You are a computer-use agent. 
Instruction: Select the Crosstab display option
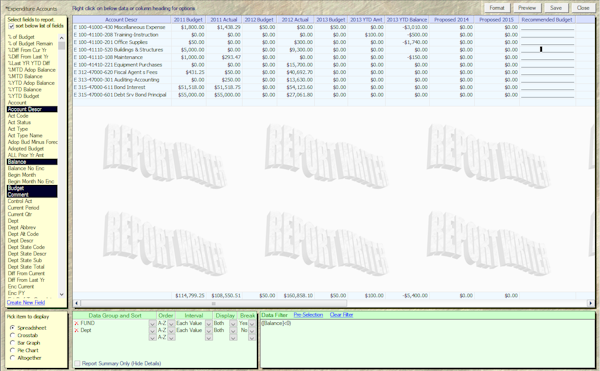coord(12,335)
